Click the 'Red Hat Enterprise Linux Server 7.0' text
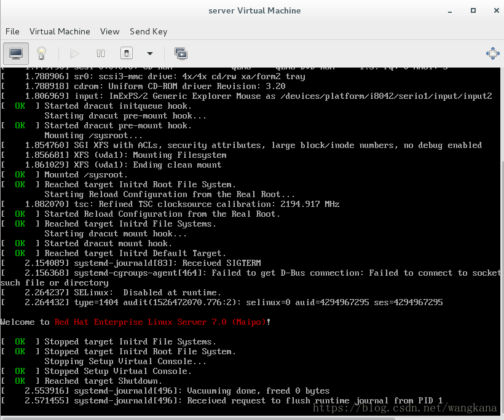 point(141,322)
